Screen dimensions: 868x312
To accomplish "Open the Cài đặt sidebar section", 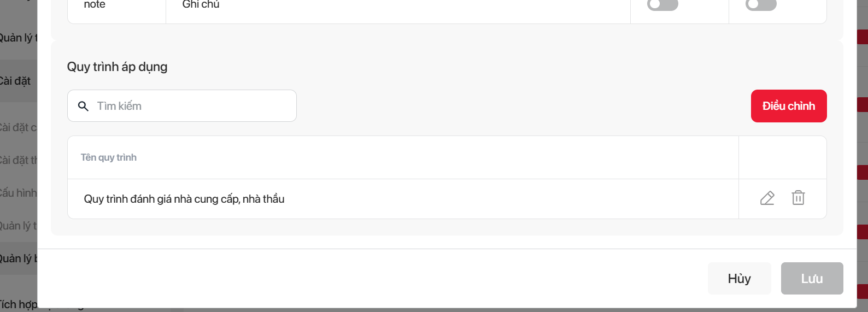I will click(15, 81).
